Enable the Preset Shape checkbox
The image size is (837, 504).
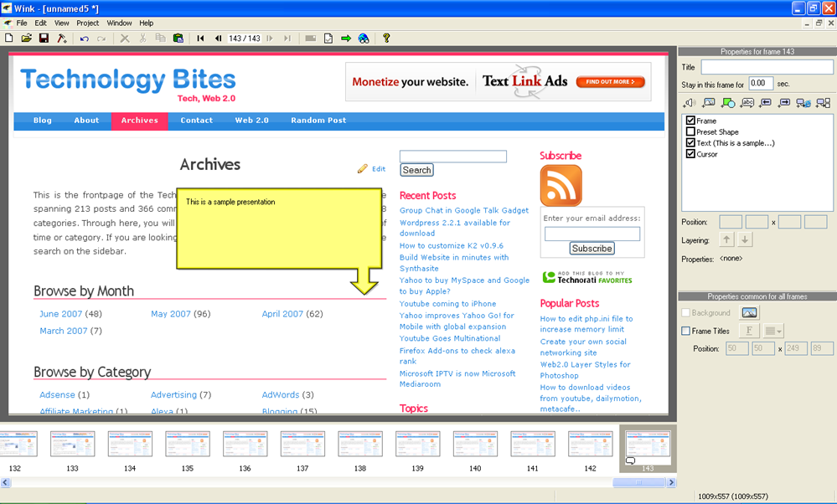[690, 131]
